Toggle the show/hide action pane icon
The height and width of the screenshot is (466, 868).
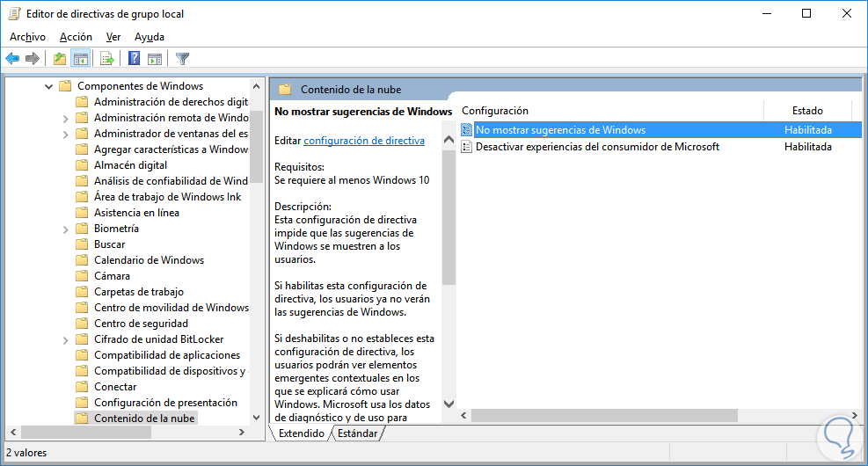155,58
